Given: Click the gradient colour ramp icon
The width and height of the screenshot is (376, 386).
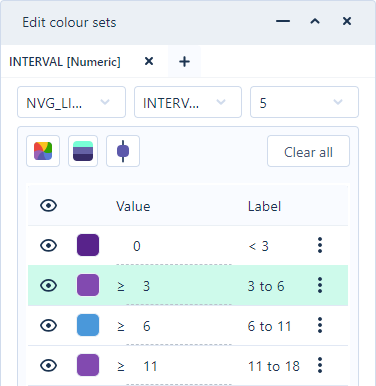Looking at the screenshot, I should pyautogui.click(x=83, y=151).
